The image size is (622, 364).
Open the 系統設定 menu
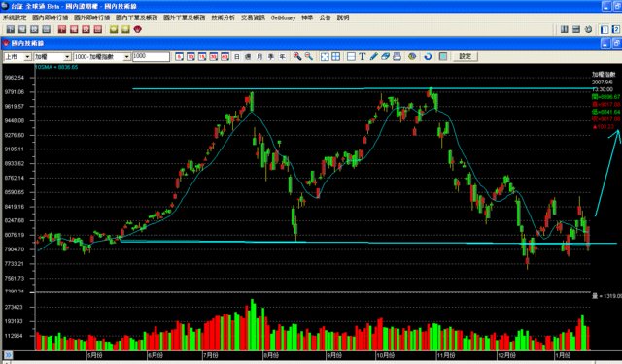(15, 17)
